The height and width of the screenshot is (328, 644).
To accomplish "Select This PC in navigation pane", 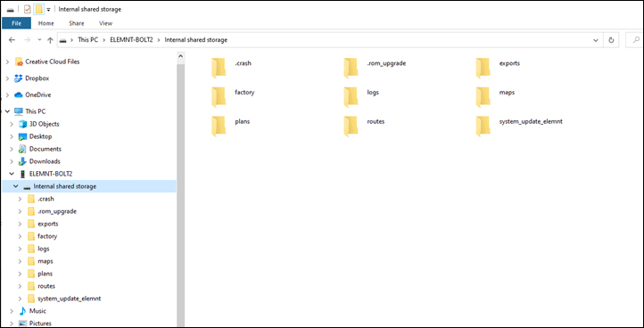I will [x=36, y=111].
